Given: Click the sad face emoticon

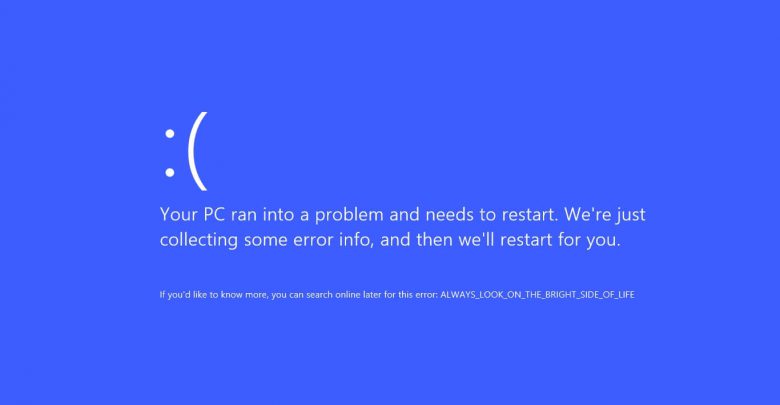Looking at the screenshot, I should (186, 151).
